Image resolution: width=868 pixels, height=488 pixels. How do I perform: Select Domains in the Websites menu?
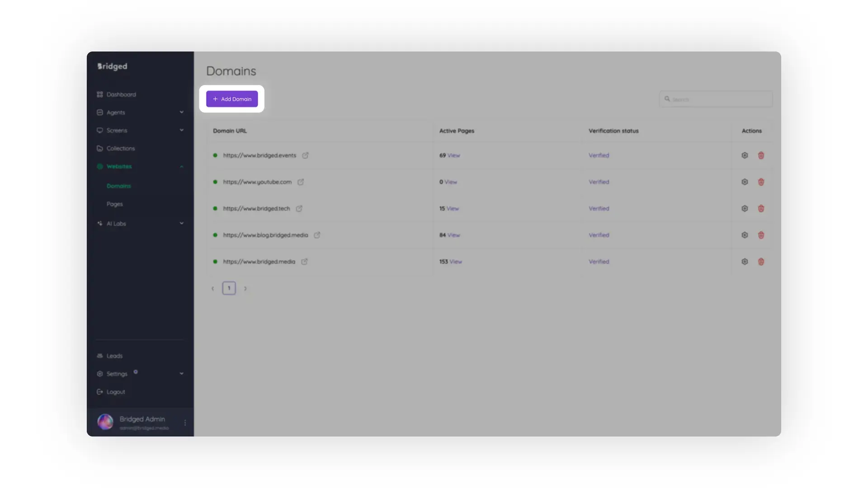pos(118,186)
